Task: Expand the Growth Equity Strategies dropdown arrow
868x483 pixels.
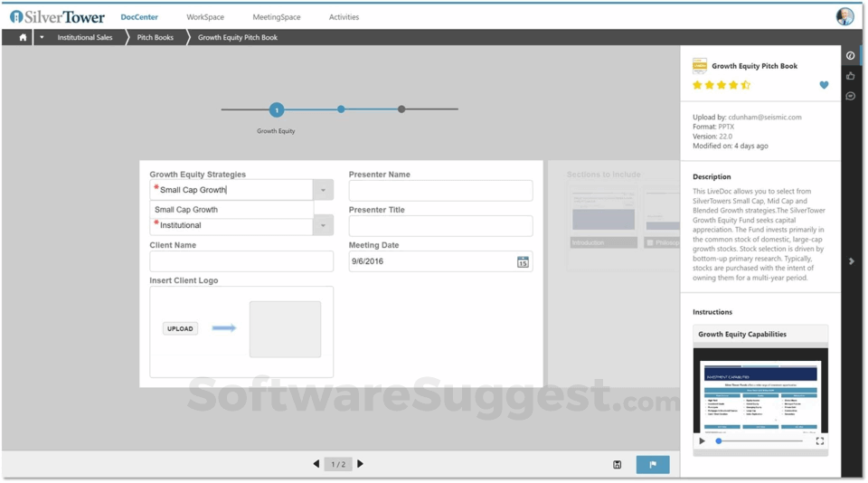Action: coord(324,190)
